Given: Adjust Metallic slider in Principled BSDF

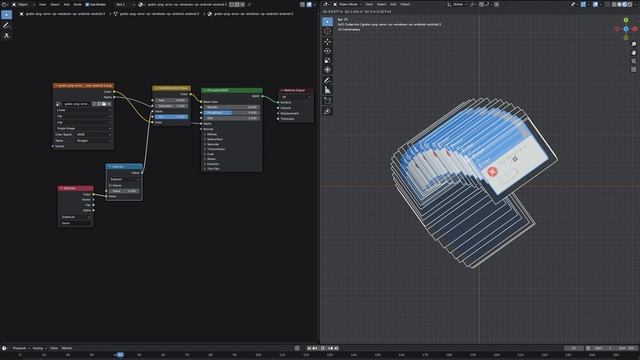Looking at the screenshot, I should pos(231,107).
